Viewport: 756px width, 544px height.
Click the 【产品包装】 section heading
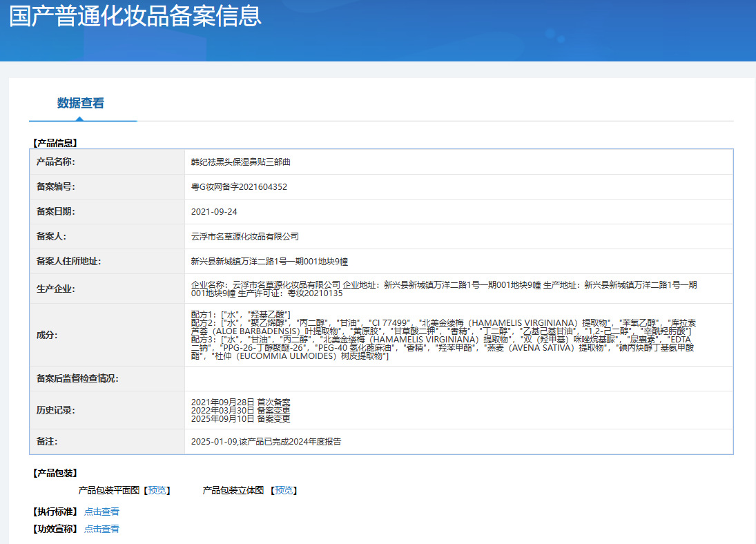55,473
